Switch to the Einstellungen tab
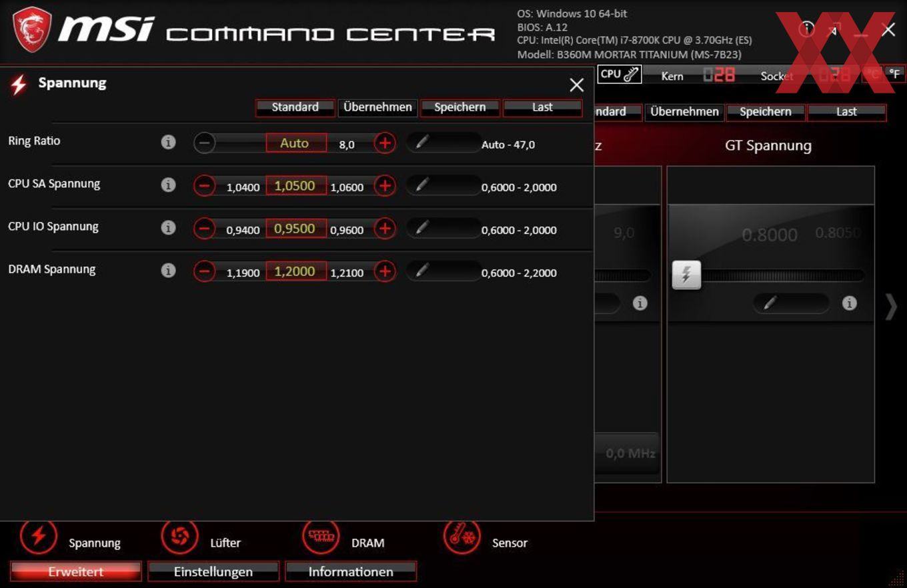This screenshot has height=588, width=907. (213, 572)
